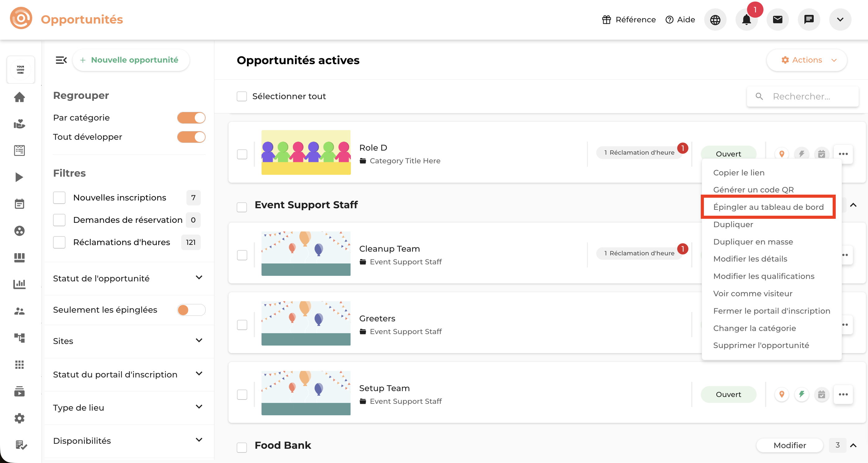
Task: Open settings gear in sidebar
Action: 19,418
